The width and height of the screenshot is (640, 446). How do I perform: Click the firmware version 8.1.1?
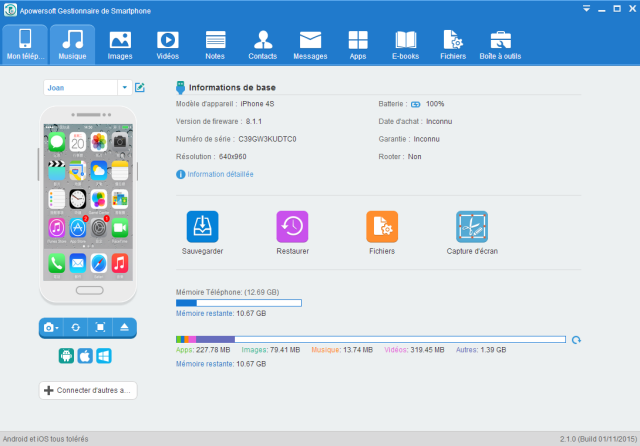point(254,122)
